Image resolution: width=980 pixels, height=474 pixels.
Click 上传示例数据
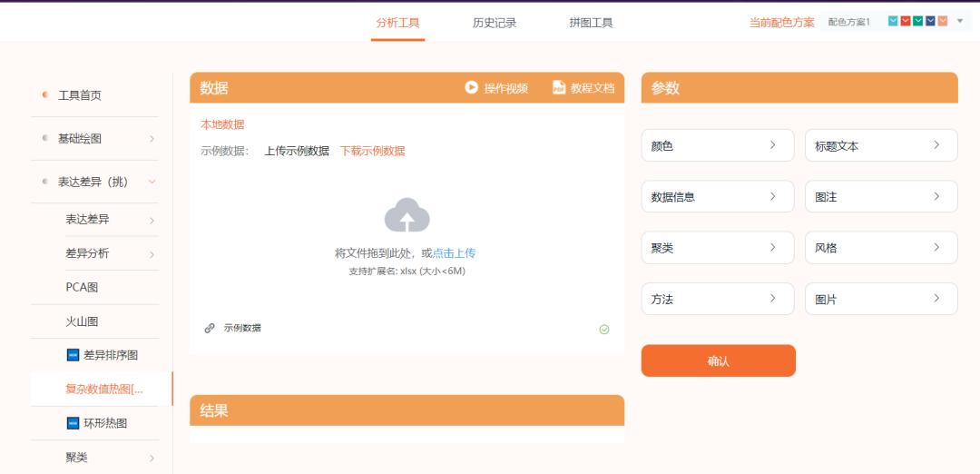point(296,151)
